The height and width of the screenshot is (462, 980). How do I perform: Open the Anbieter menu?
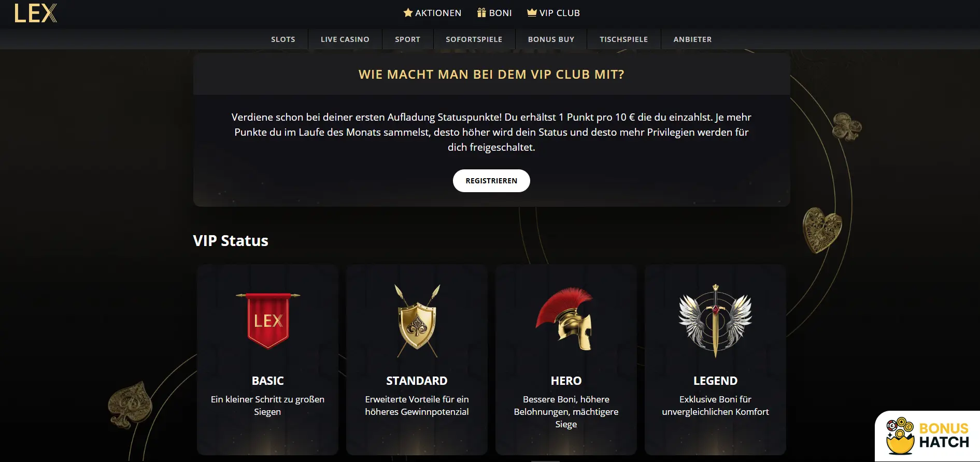click(x=692, y=39)
